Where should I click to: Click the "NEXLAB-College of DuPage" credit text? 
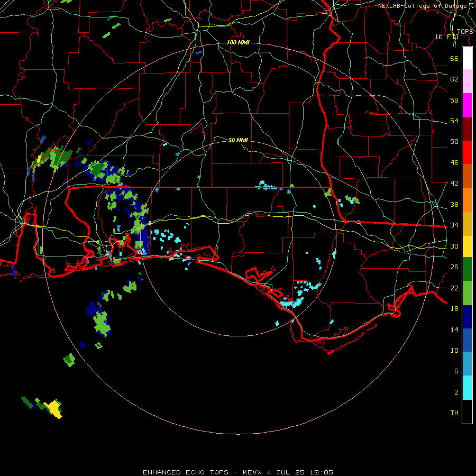(x=423, y=6)
